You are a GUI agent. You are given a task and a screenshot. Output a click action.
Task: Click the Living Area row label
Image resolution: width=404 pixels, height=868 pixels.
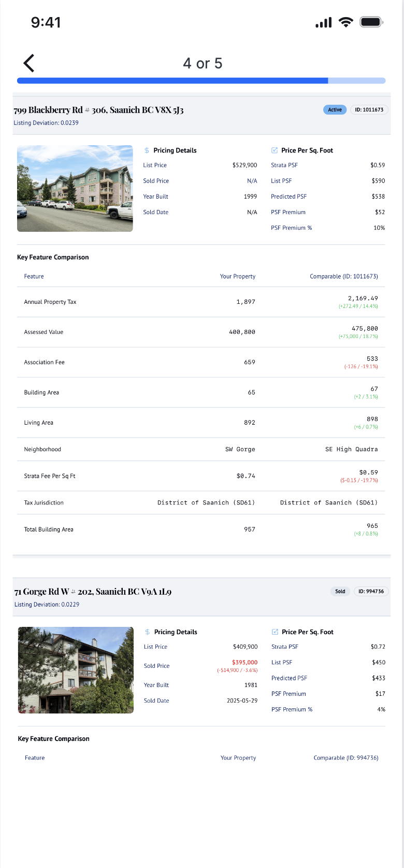point(39,423)
